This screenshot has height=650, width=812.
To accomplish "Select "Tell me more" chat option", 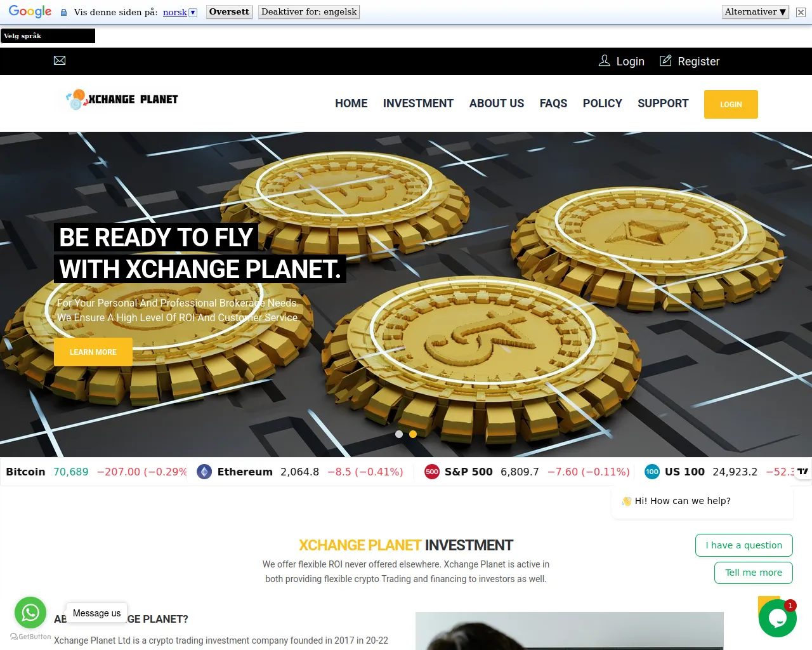I will tap(754, 573).
